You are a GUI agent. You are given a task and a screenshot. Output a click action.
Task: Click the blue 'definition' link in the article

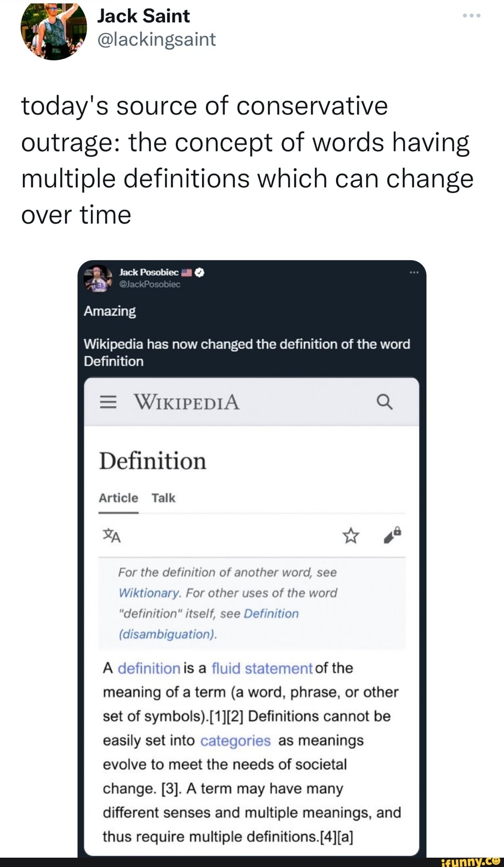pos(149,668)
